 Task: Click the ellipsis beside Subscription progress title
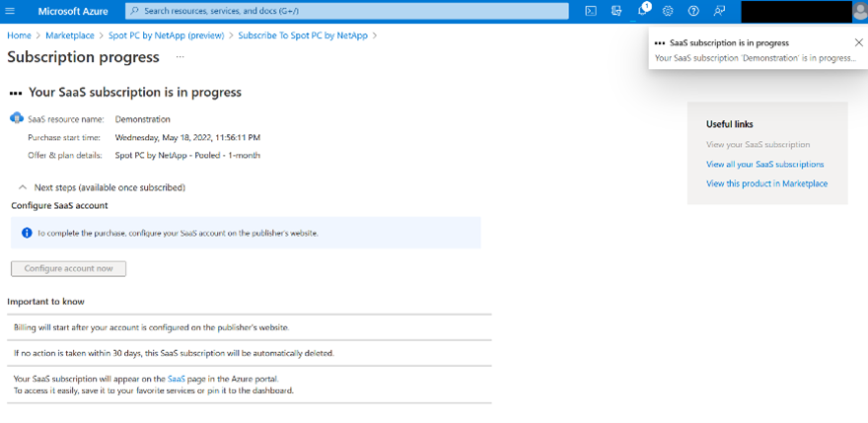pyautogui.click(x=180, y=57)
